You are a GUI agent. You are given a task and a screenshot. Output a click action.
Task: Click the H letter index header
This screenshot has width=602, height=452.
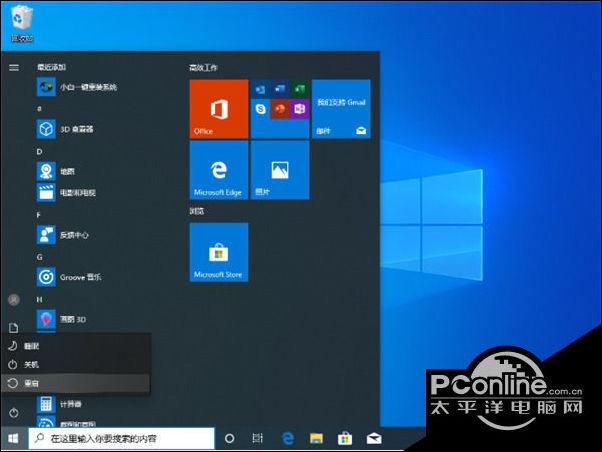point(39,300)
